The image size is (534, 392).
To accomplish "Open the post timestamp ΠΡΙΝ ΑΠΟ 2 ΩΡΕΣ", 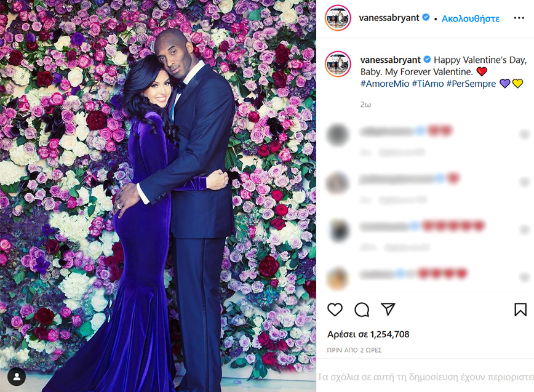I will (354, 350).
